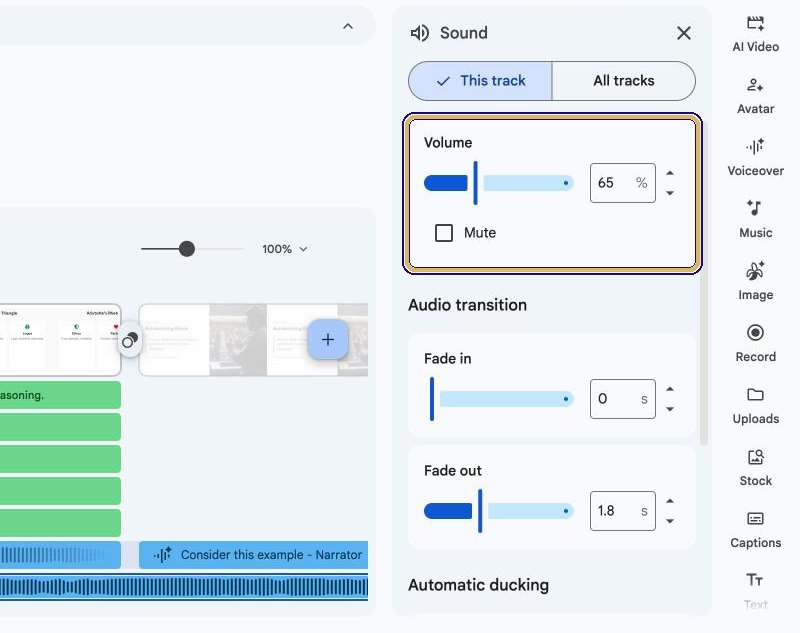Select the background music waveform track

184,587
